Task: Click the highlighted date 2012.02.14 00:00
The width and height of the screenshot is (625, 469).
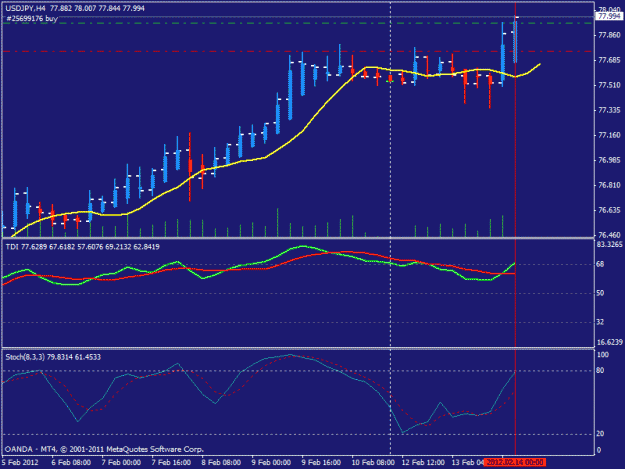Action: click(x=515, y=462)
